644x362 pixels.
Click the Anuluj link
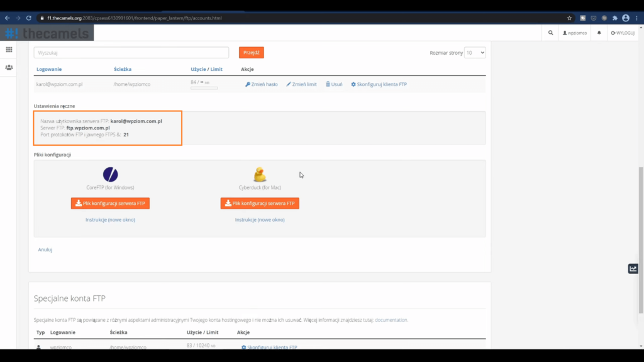[x=45, y=250]
